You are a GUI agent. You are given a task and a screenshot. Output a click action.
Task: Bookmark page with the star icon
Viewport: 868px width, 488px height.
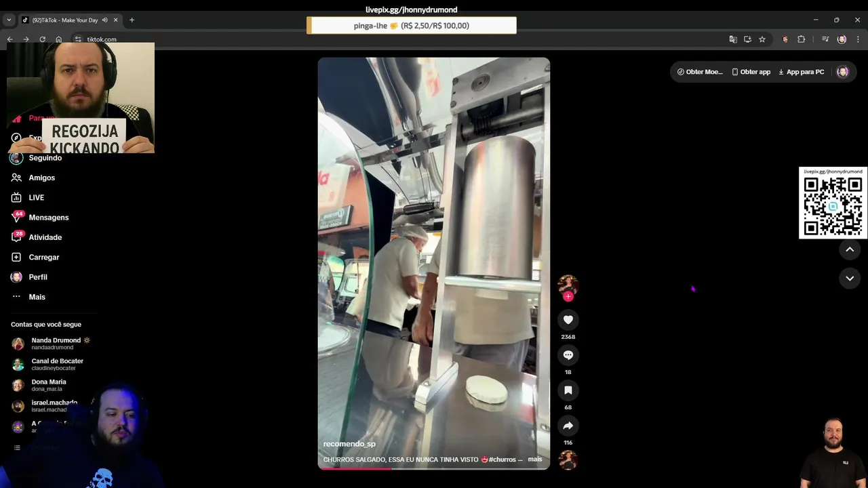(762, 39)
